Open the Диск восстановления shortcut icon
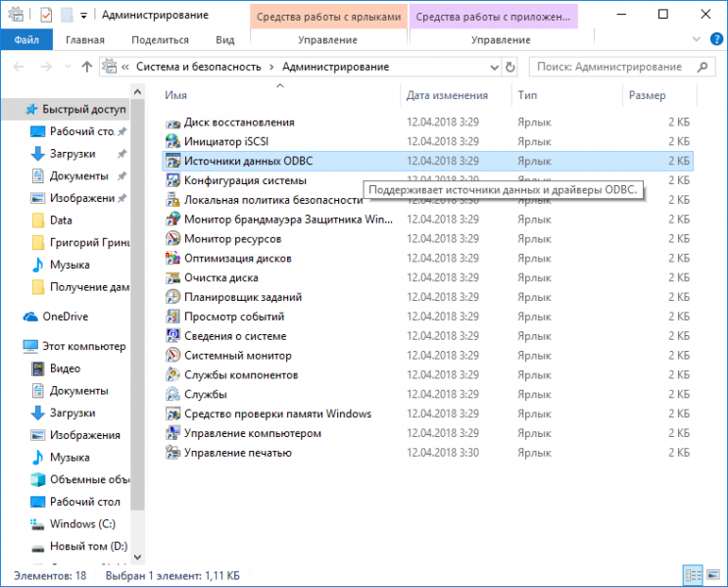This screenshot has width=728, height=587. [172, 122]
